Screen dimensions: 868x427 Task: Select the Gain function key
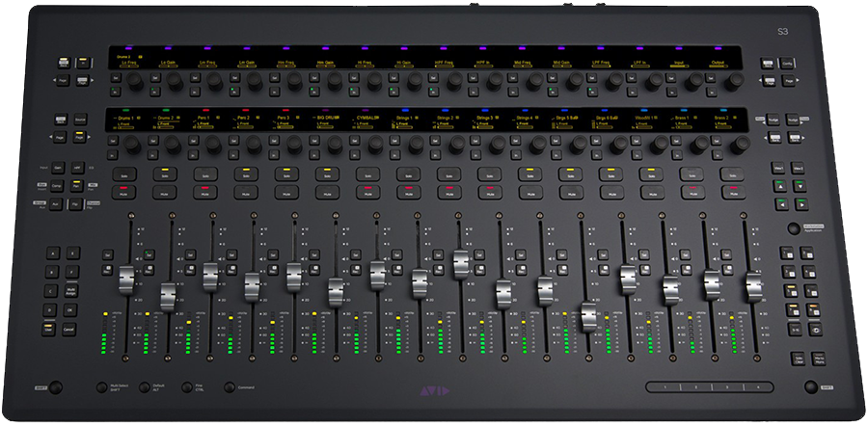(x=57, y=167)
